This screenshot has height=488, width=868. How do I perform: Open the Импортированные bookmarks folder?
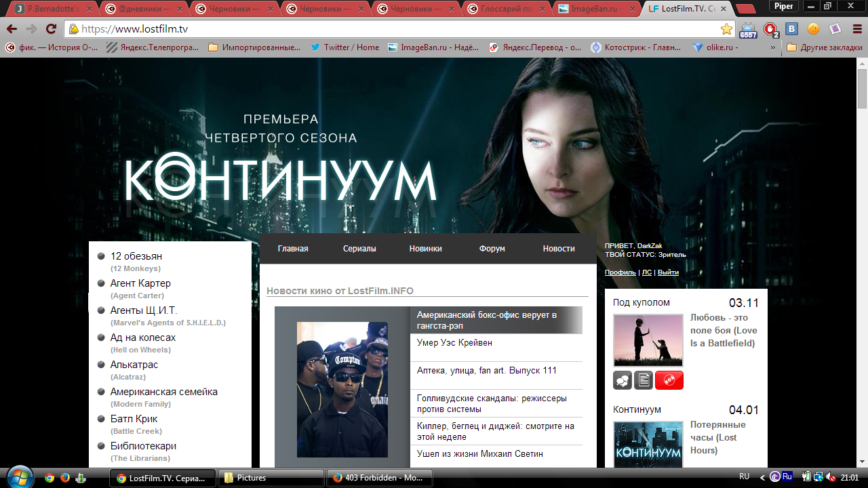[254, 47]
